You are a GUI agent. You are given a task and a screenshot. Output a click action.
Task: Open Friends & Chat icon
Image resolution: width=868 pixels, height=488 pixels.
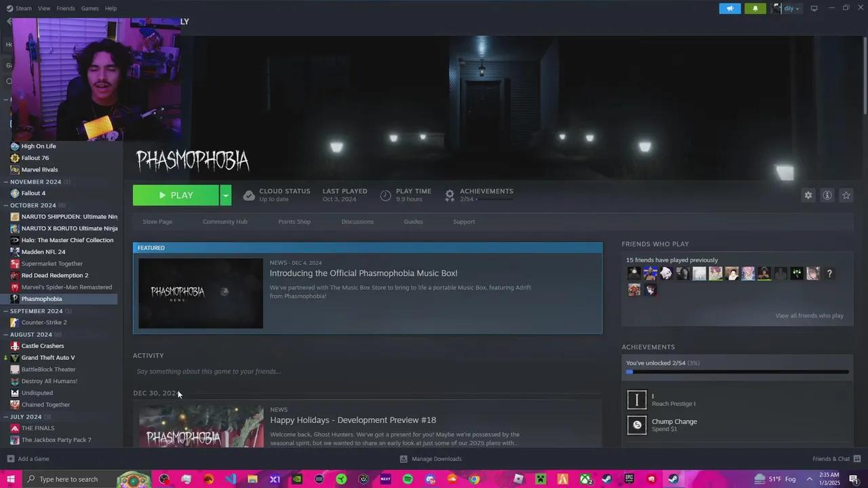(857, 459)
